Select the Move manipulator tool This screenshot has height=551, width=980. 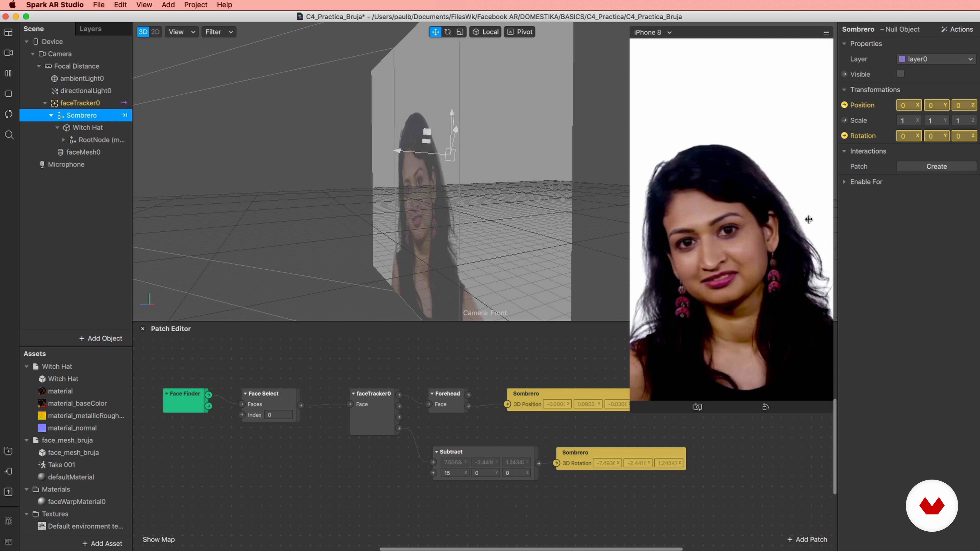tap(435, 32)
